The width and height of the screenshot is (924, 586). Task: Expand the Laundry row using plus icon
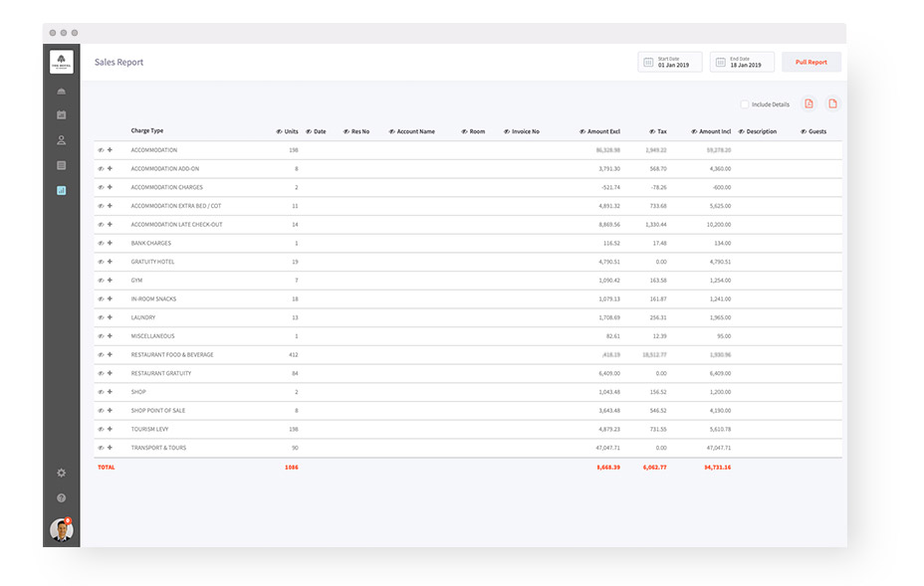pos(110,317)
